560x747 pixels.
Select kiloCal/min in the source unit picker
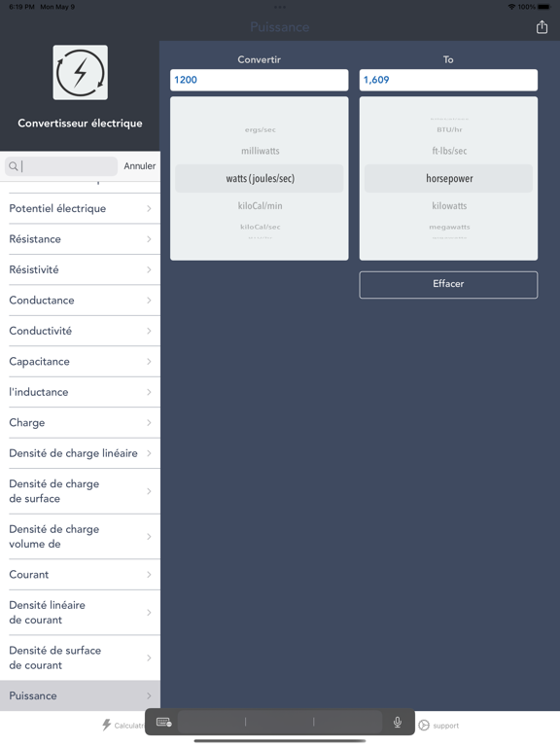pos(260,206)
